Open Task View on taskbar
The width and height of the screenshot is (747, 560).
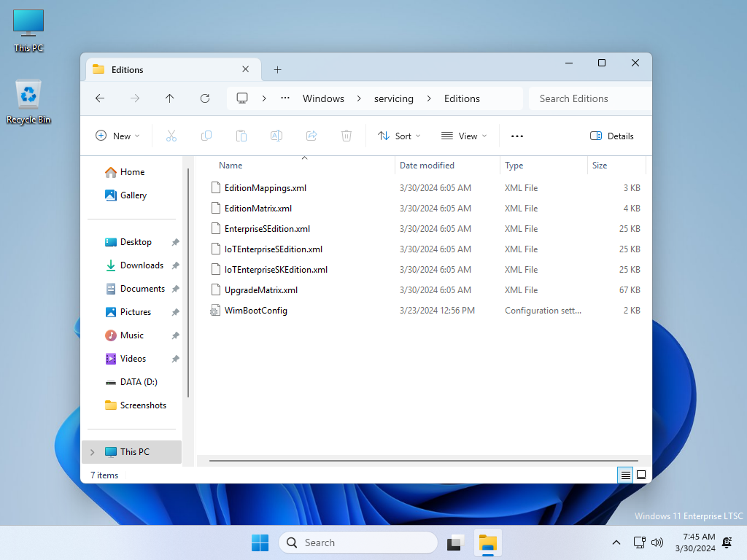pyautogui.click(x=455, y=542)
